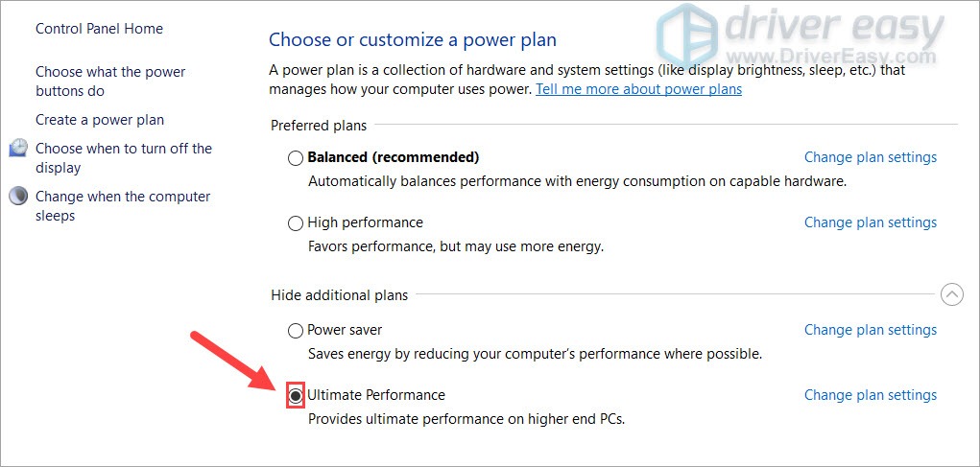Image resolution: width=980 pixels, height=467 pixels.
Task: Click the monitor-clock icon beside display turn-off option
Action: (x=18, y=149)
